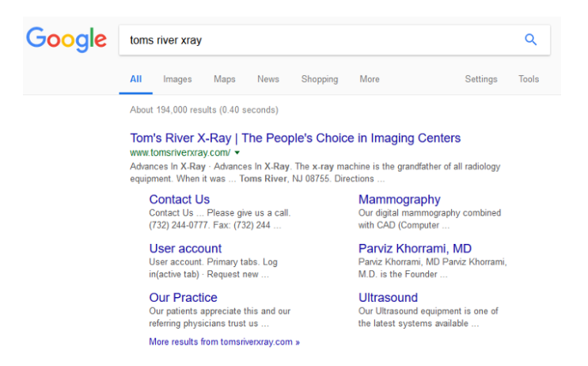Click the Google logo
The height and width of the screenshot is (366, 588).
(x=66, y=39)
